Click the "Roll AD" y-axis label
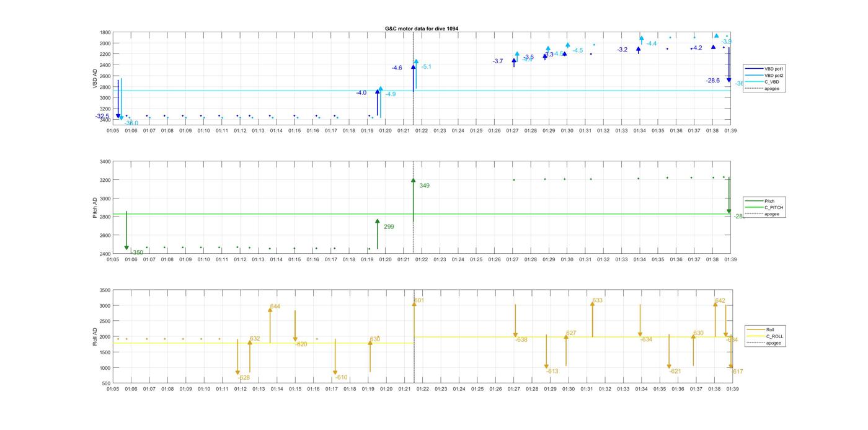868x430 pixels. click(x=95, y=336)
